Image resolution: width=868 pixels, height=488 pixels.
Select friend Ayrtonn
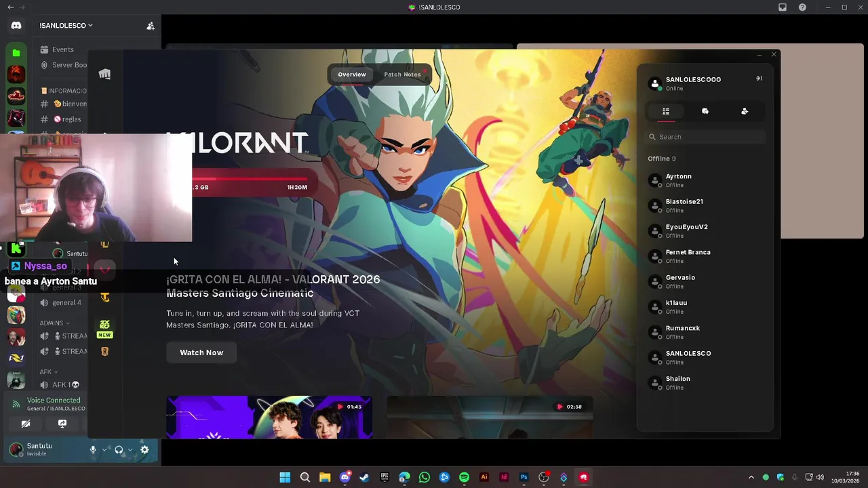pos(705,180)
